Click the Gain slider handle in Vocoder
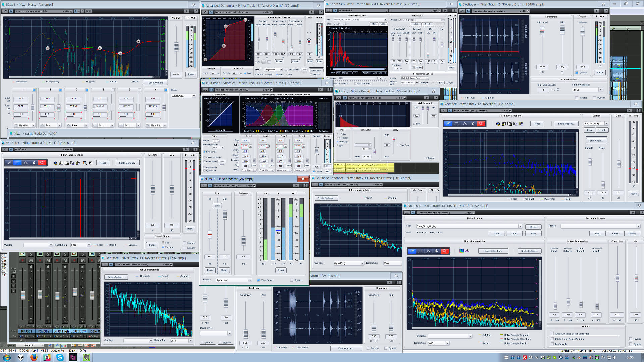This screenshot has height=362, width=644. [x=619, y=164]
